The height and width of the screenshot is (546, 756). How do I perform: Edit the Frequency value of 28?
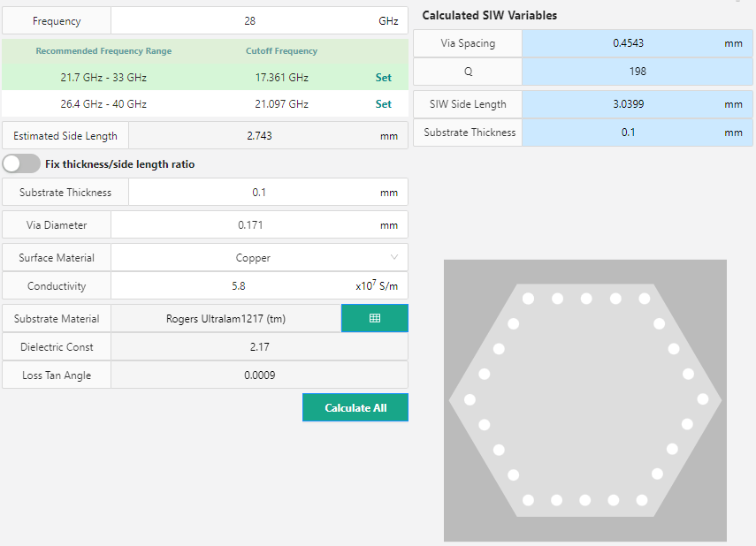[x=259, y=19]
